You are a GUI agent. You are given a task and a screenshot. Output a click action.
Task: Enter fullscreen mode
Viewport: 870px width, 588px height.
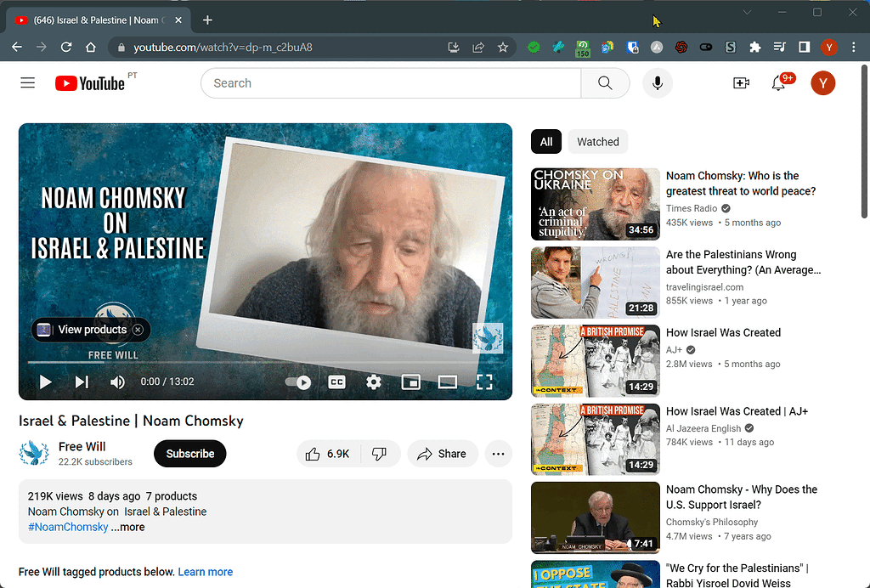(x=484, y=382)
